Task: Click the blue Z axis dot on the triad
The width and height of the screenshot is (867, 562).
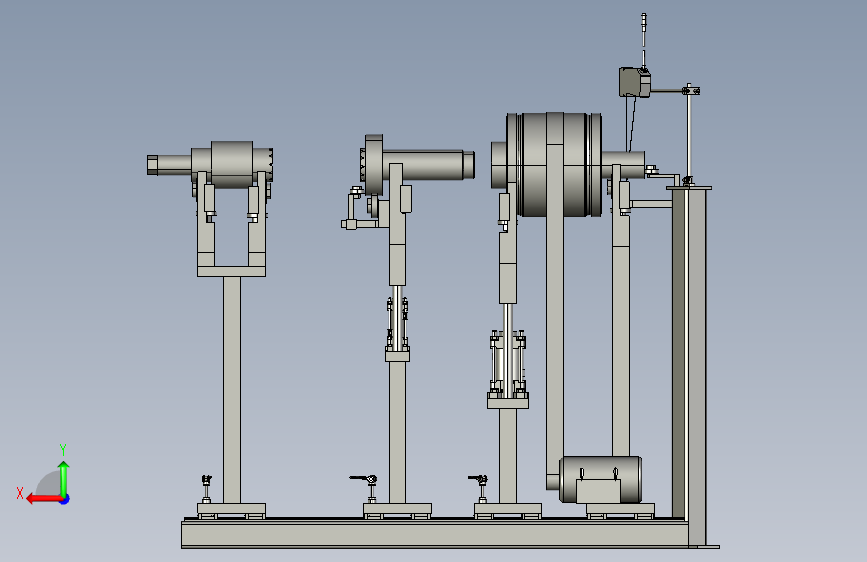Action: 65,499
